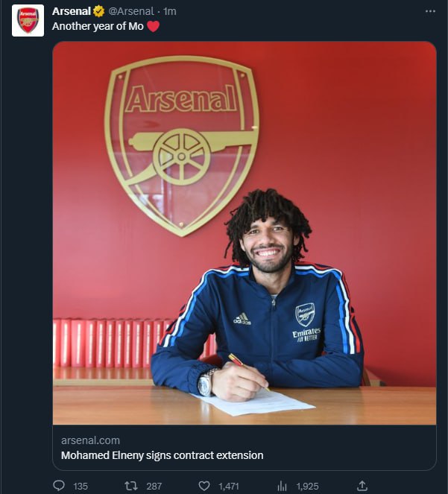Click the share upload arrow icon
The height and width of the screenshot is (494, 448).
click(362, 486)
